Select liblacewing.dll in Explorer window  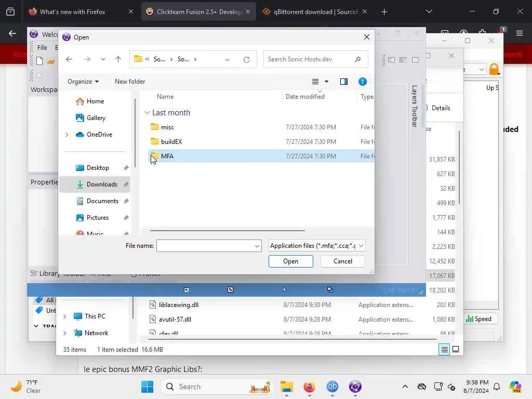[179, 304]
